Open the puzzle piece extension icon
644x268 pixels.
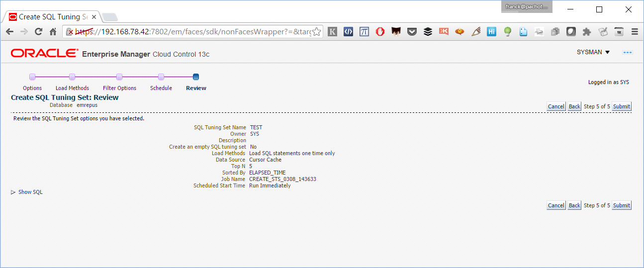[587, 31]
